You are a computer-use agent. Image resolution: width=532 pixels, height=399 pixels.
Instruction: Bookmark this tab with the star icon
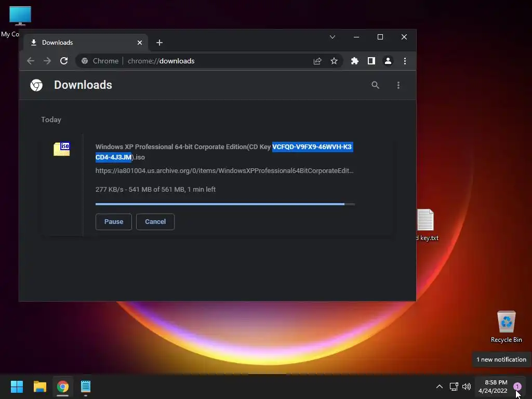334,61
